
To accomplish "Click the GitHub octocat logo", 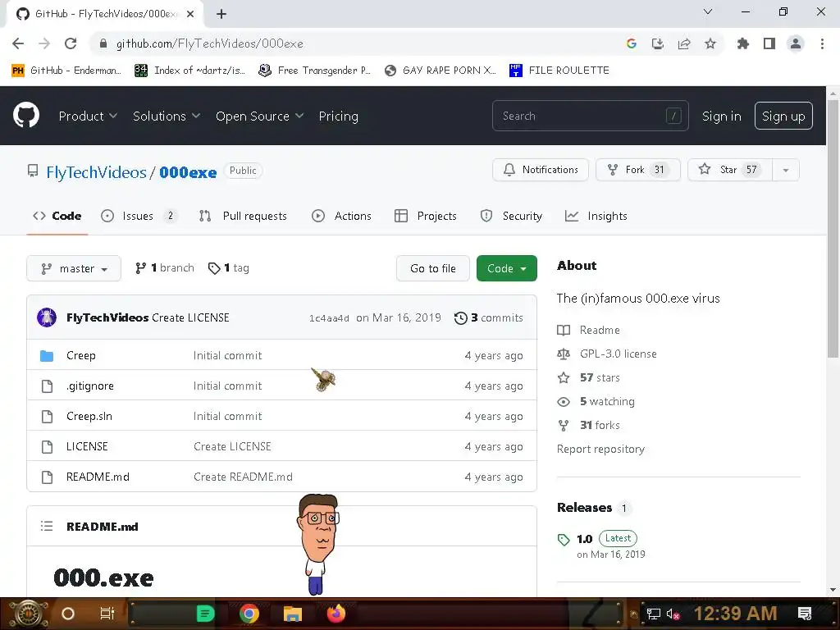I will pos(25,115).
